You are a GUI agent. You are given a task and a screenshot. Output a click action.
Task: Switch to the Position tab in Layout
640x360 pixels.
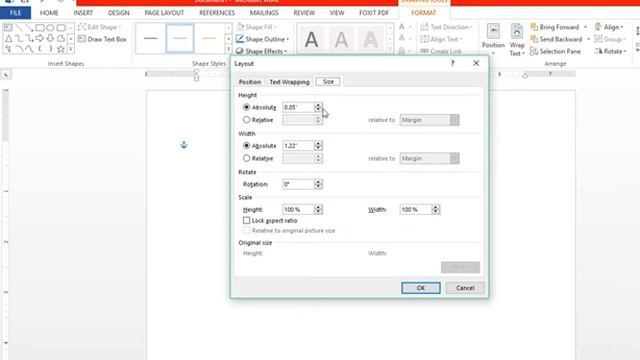pos(250,82)
